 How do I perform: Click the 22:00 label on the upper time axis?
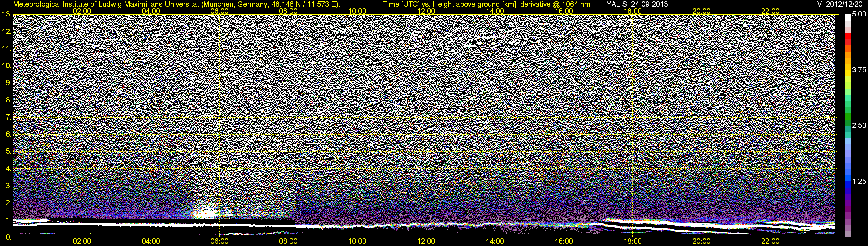(770, 11)
